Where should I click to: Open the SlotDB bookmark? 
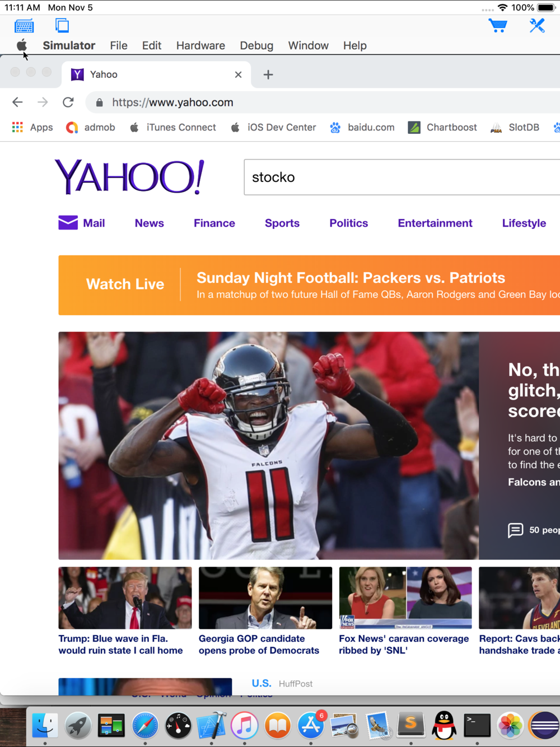tap(515, 127)
